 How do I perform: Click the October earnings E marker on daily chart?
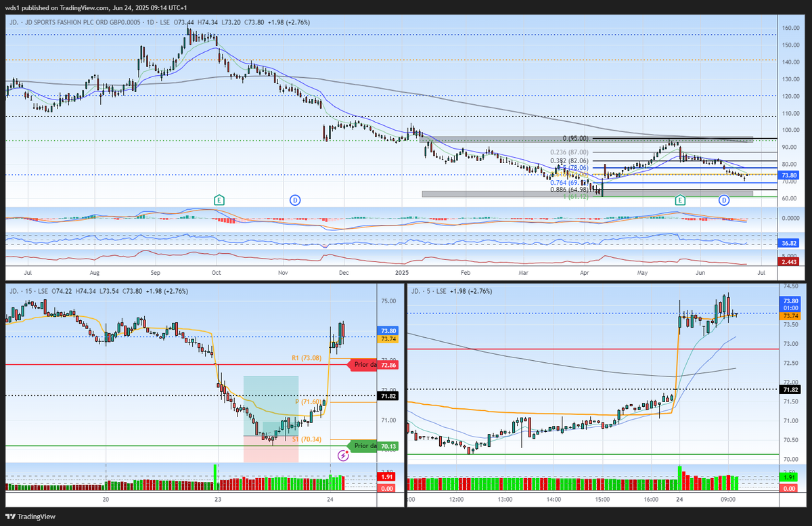219,200
